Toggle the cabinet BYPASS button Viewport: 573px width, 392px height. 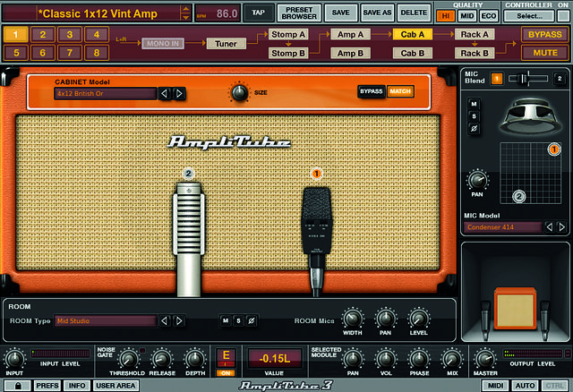372,91
